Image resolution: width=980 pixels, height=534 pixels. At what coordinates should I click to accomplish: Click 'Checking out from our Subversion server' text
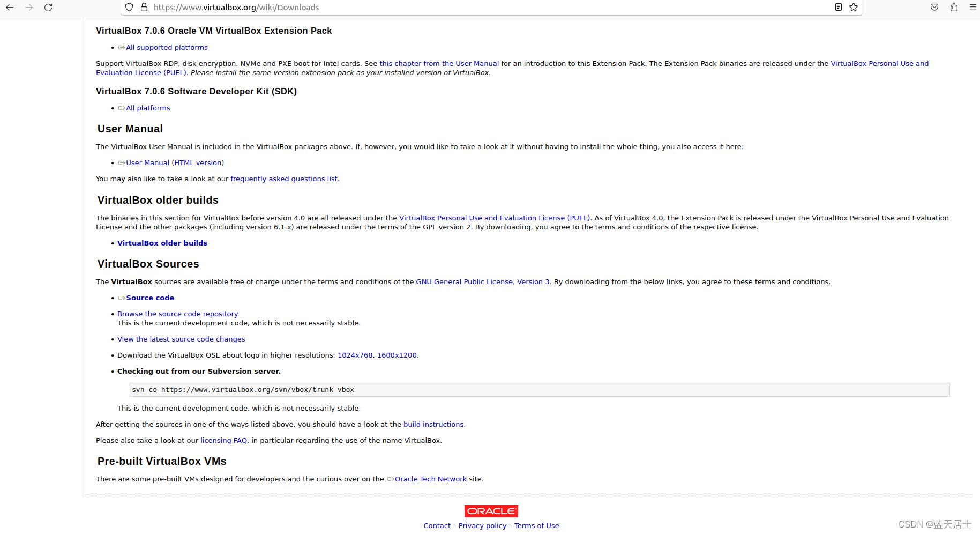pos(199,372)
